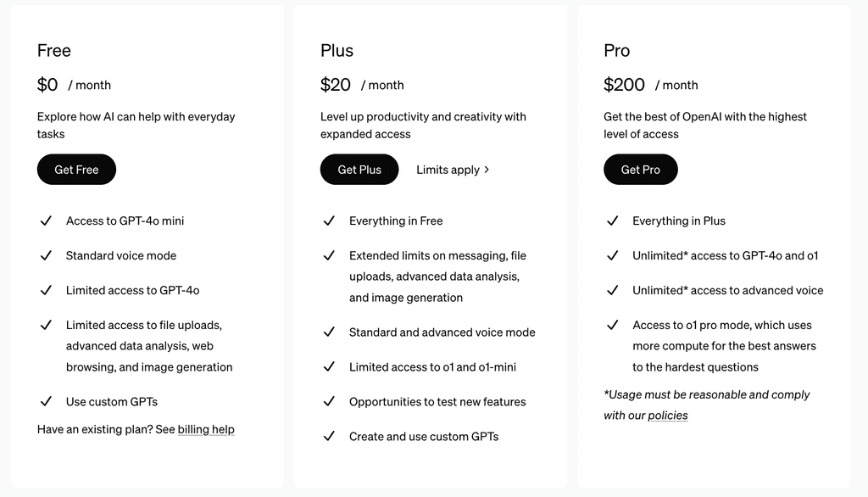This screenshot has width=868, height=497.
Task: Click checkmark beside Everything in Plus
Action: pos(613,221)
